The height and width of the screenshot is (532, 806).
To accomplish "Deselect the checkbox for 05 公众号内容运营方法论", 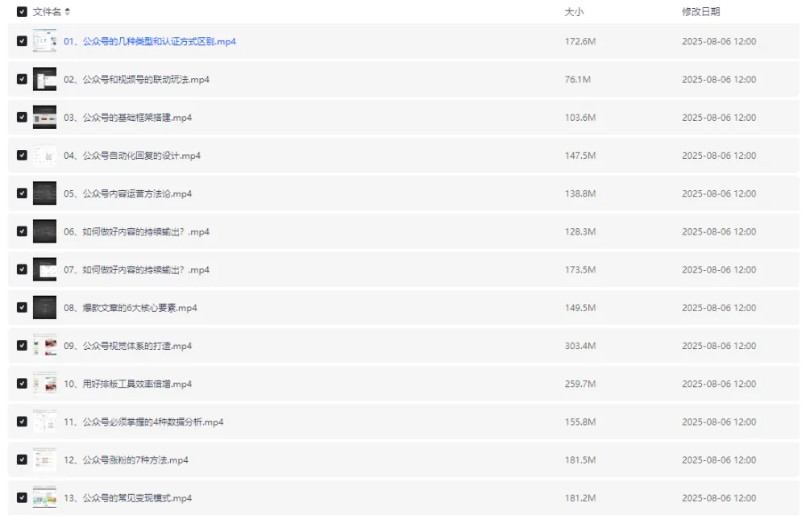I will [x=22, y=193].
